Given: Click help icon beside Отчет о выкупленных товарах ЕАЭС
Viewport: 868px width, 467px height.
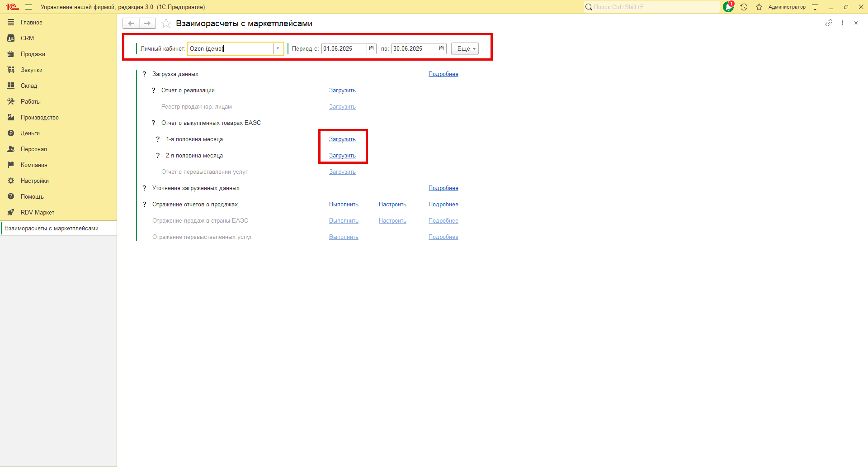Looking at the screenshot, I should 153,123.
